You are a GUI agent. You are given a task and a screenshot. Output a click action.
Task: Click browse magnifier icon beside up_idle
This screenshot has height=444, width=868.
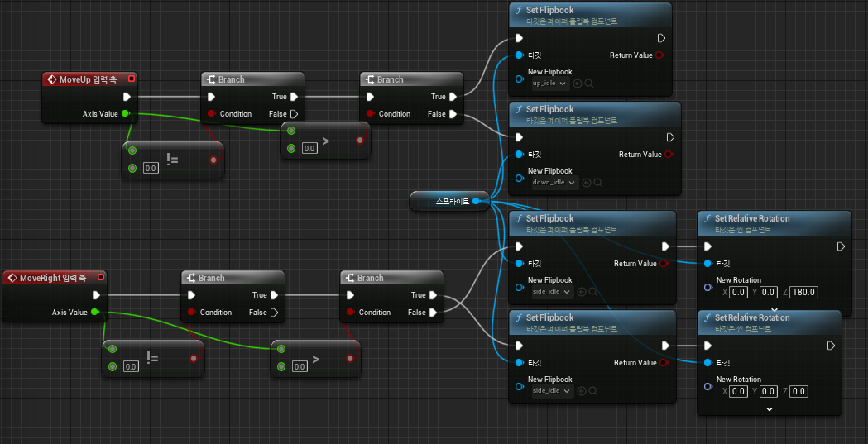(589, 84)
